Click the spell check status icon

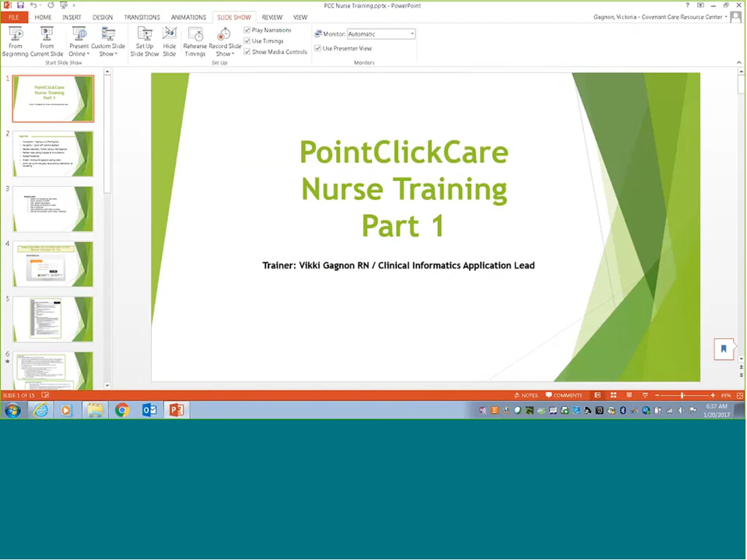coord(45,395)
